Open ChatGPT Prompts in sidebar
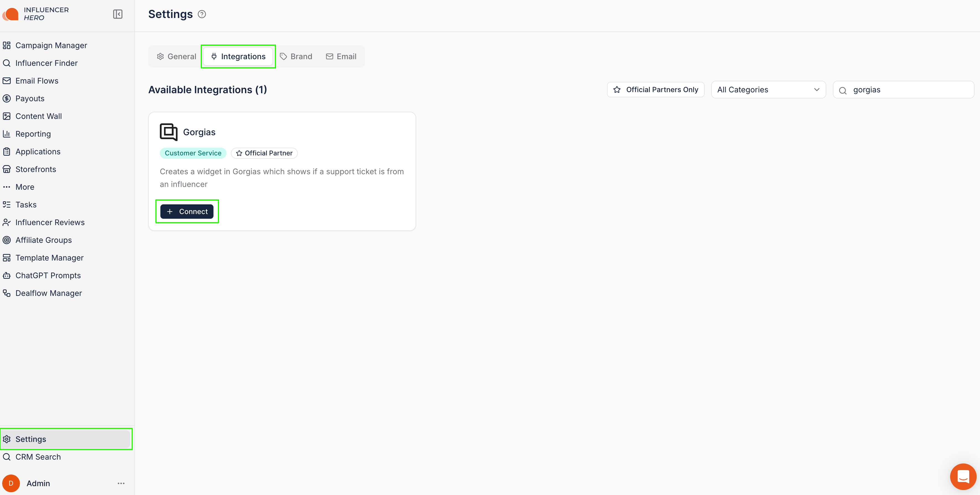The image size is (980, 495). (x=48, y=275)
